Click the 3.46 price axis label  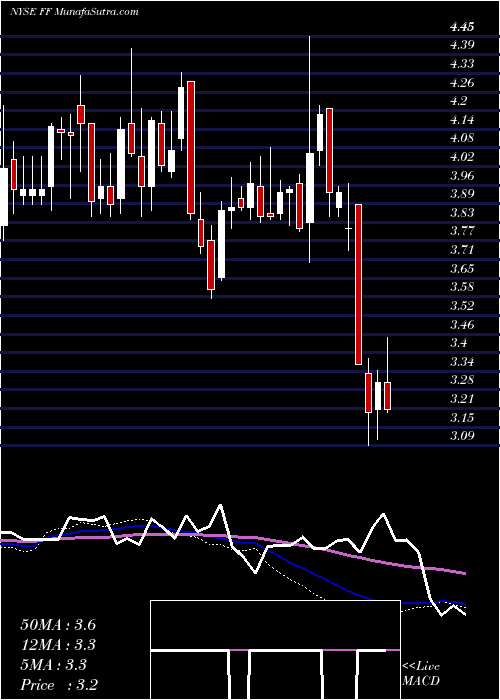pos(462,324)
